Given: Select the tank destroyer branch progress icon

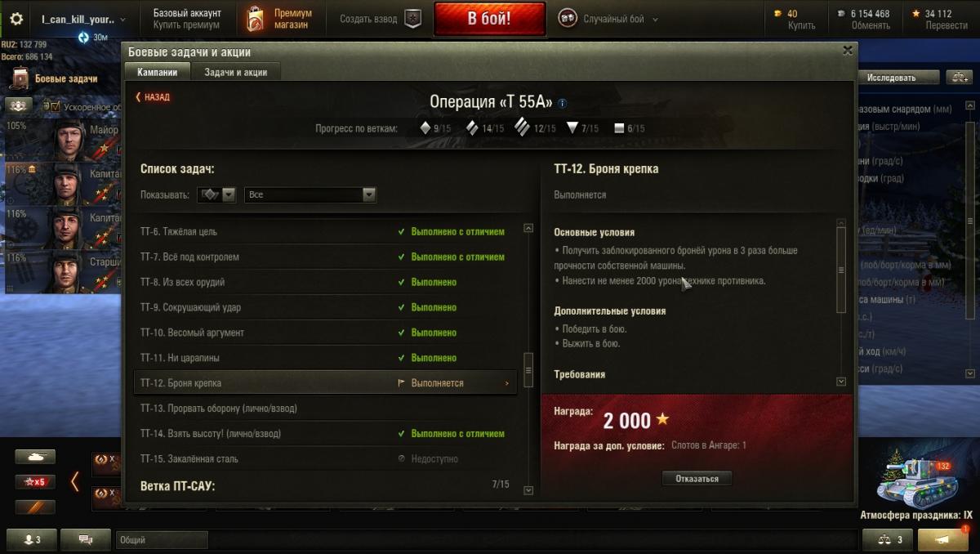Looking at the screenshot, I should pos(572,128).
